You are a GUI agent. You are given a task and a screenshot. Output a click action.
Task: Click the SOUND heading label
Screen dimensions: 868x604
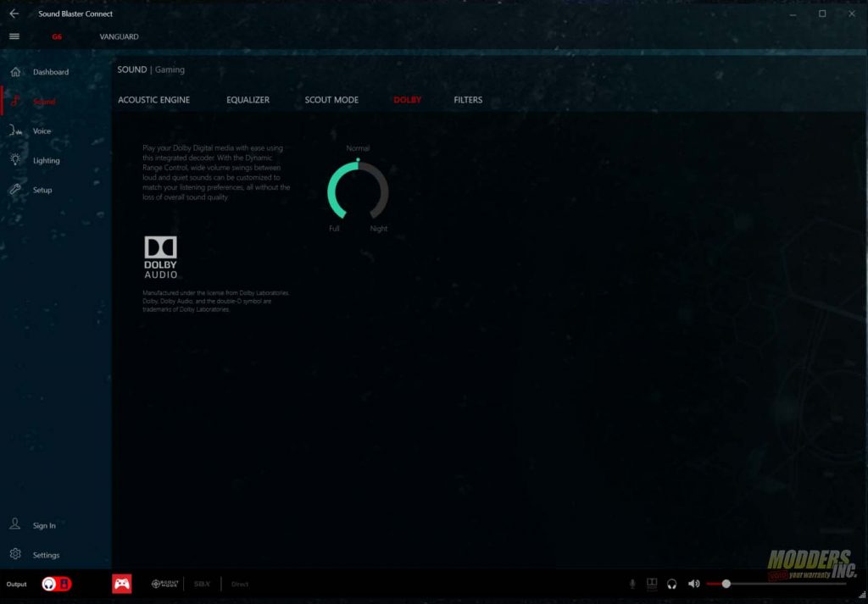[131, 69]
